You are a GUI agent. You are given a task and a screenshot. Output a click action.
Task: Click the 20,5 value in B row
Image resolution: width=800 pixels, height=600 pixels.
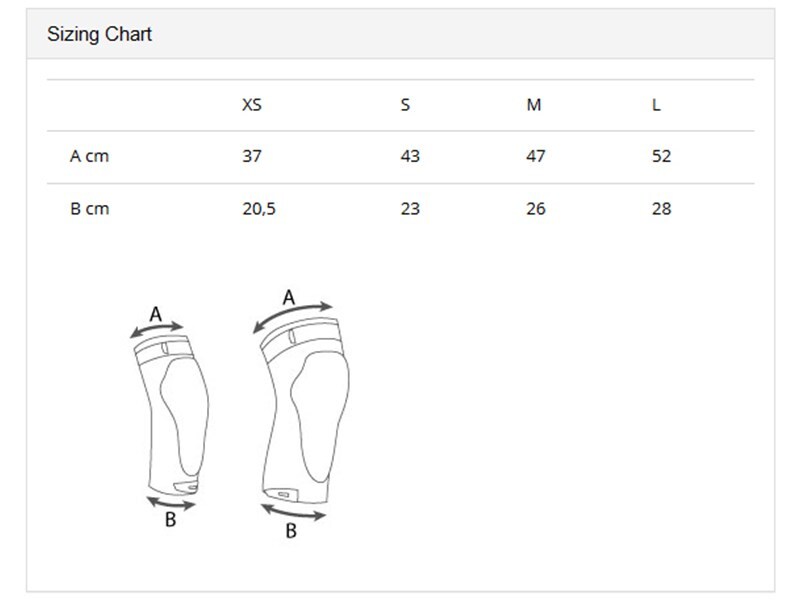259,209
